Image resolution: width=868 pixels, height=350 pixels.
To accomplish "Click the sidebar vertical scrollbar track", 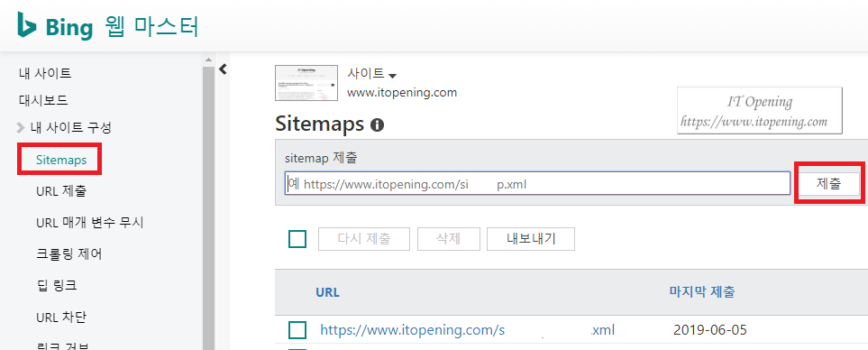I will (x=209, y=207).
